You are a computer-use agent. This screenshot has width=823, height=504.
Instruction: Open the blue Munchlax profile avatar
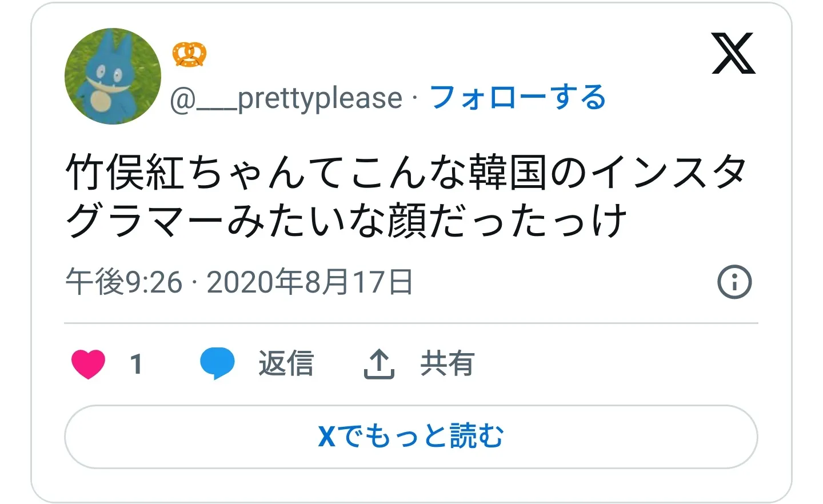(113, 76)
